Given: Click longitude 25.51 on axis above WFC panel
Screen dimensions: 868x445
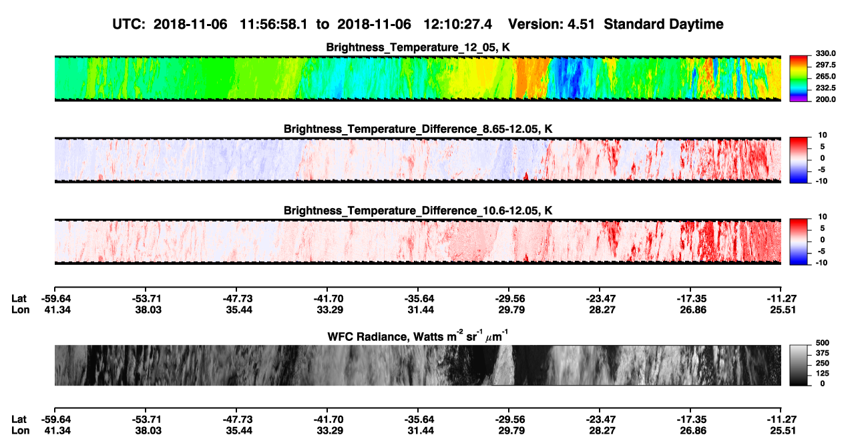Looking at the screenshot, I should (x=782, y=310).
